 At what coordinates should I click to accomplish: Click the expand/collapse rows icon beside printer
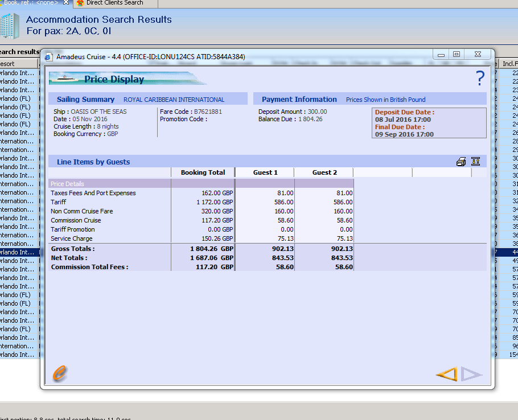tap(475, 161)
